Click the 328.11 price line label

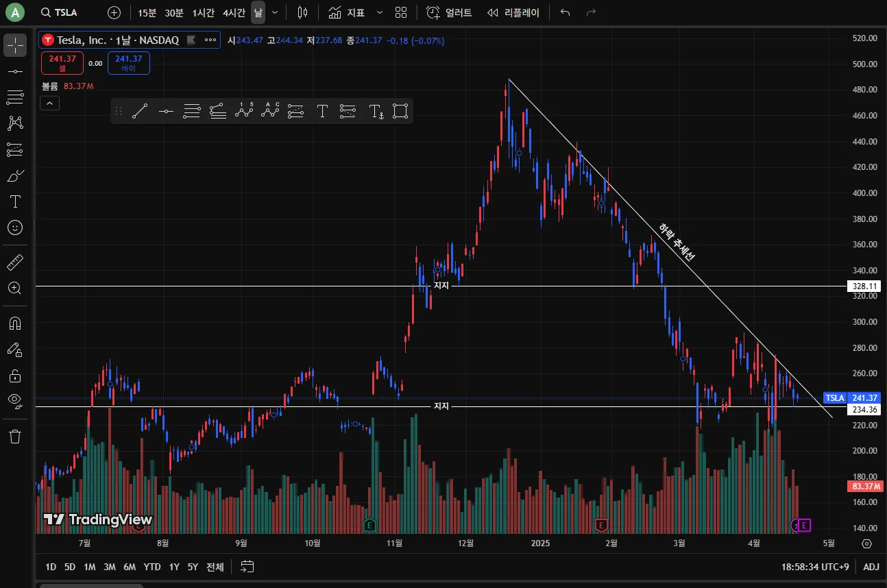click(x=864, y=286)
